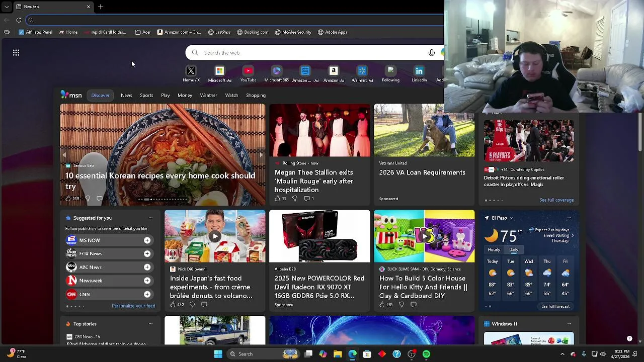
Task: Open the Affiliates Panel bookmark
Action: (35, 32)
